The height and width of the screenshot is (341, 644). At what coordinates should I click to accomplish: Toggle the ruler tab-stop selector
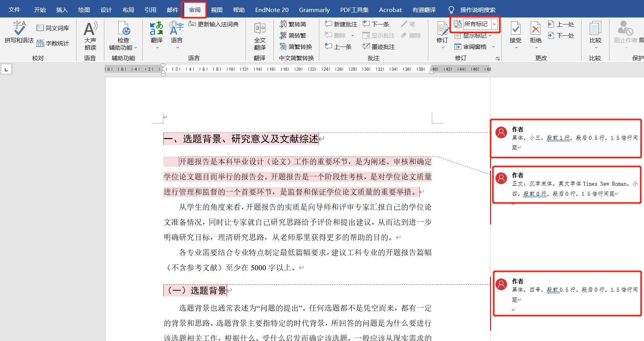(6, 70)
